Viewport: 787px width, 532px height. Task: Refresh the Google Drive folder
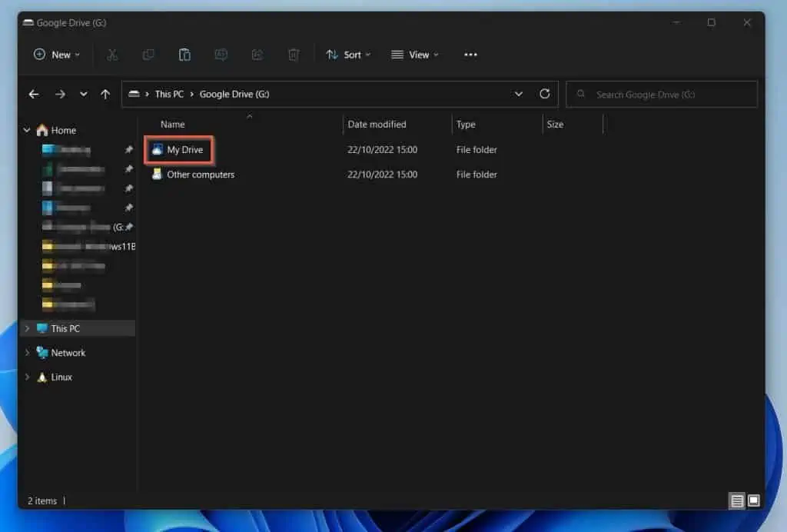tap(545, 94)
